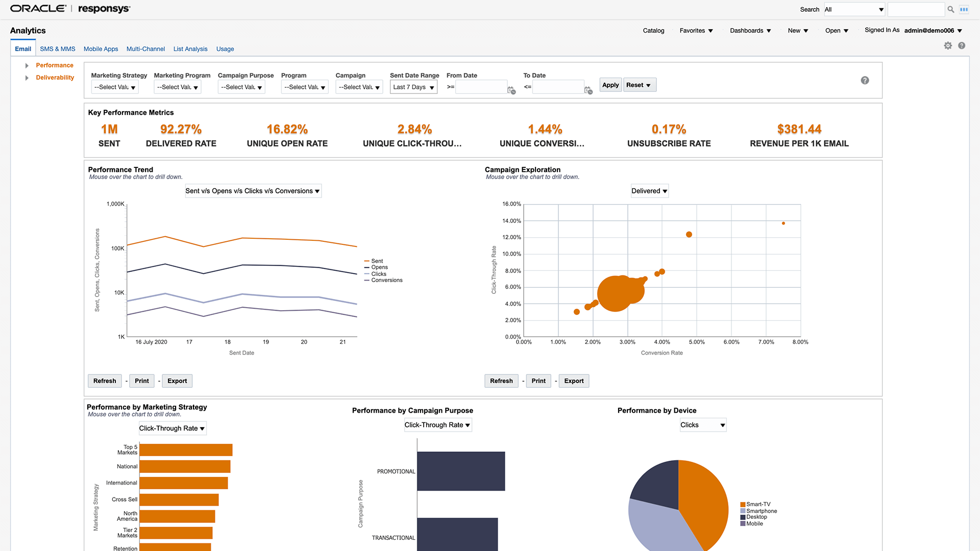The height and width of the screenshot is (551, 980).
Task: Select the Delivered dropdown in Campaign Exploration
Action: point(650,191)
